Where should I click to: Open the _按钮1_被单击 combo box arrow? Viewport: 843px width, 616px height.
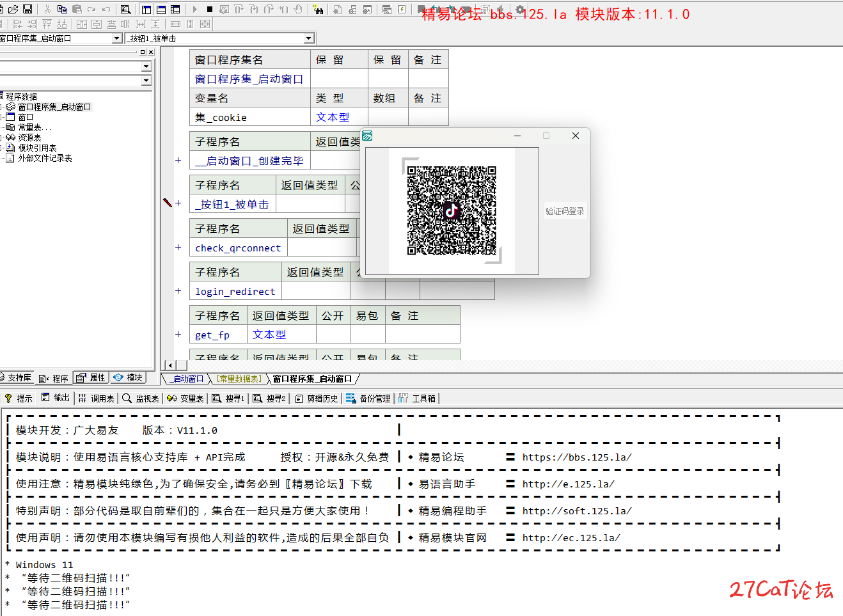click(309, 38)
